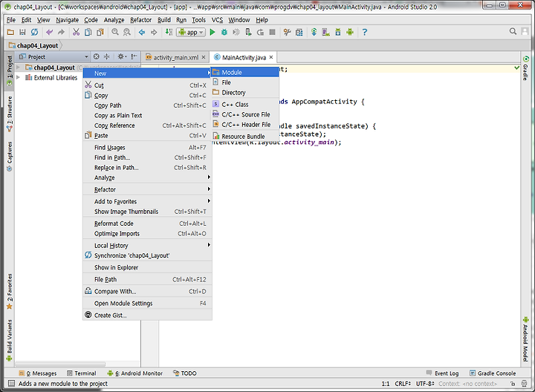Expand the chap04_Layout tree node
The height and width of the screenshot is (392, 535).
point(18,67)
